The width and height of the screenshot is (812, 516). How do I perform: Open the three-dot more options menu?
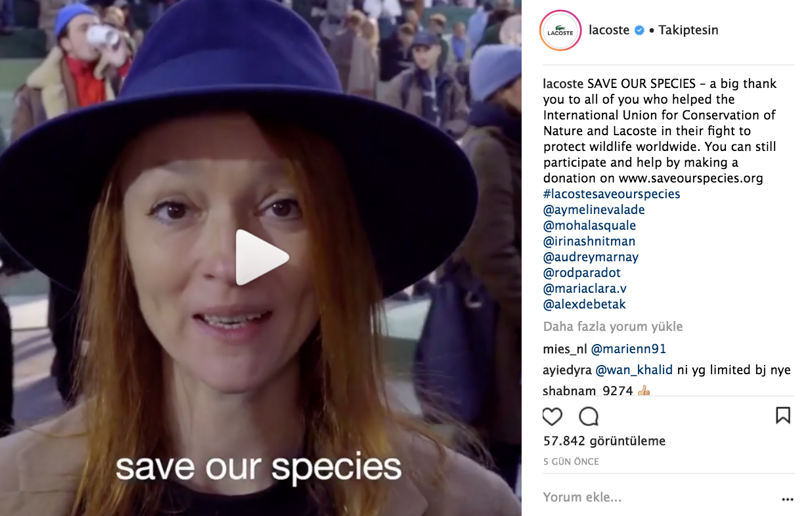[x=788, y=500]
